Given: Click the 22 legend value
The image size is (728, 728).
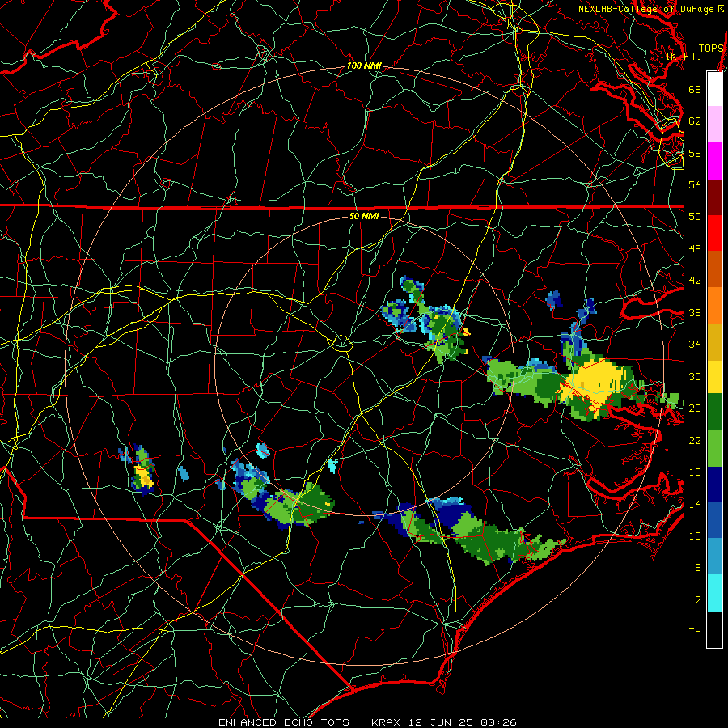Looking at the screenshot, I should coord(695,440).
